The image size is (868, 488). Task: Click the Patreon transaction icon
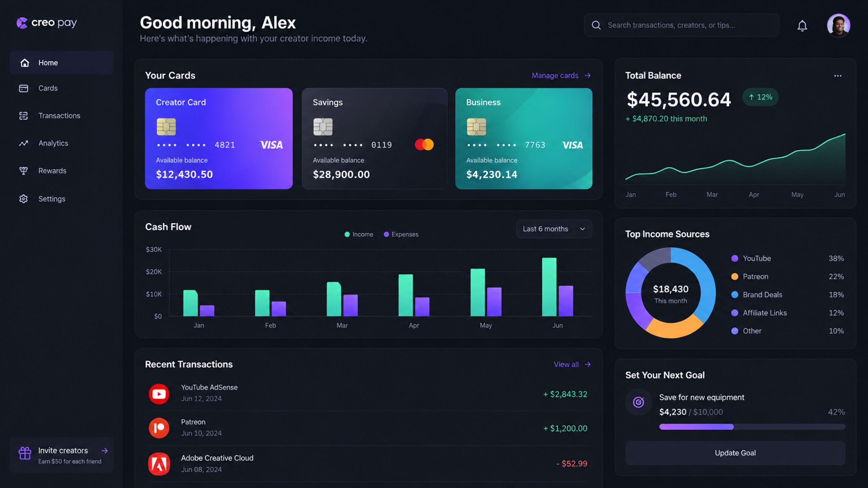click(x=159, y=428)
